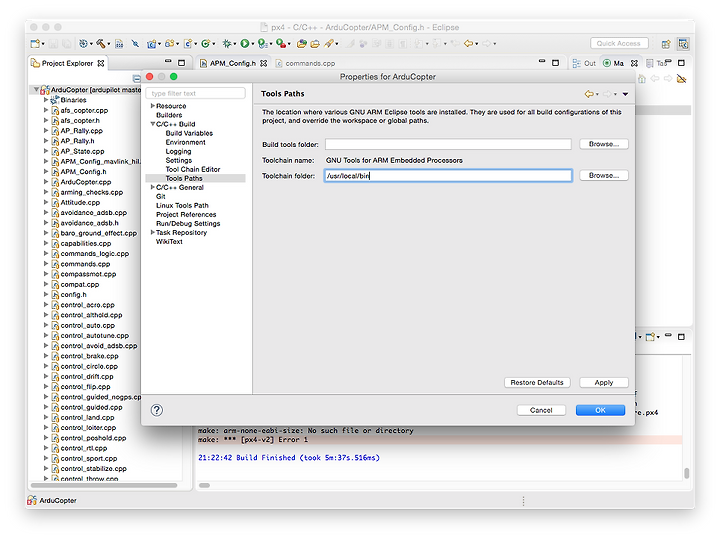Viewport: 720px width, 539px height.
Task: Click the Apply button
Action: tap(603, 382)
